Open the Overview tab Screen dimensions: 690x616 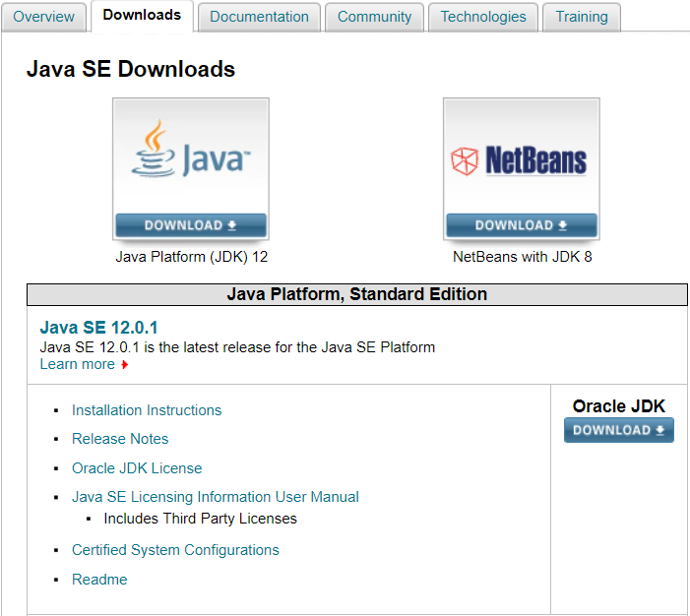click(43, 17)
